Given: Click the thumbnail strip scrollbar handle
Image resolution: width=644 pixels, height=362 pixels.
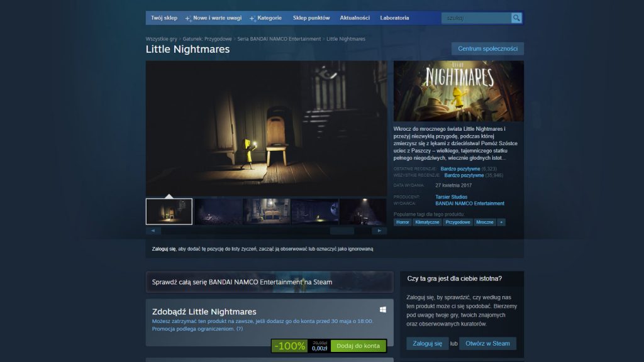Looking at the screenshot, I should point(341,231).
